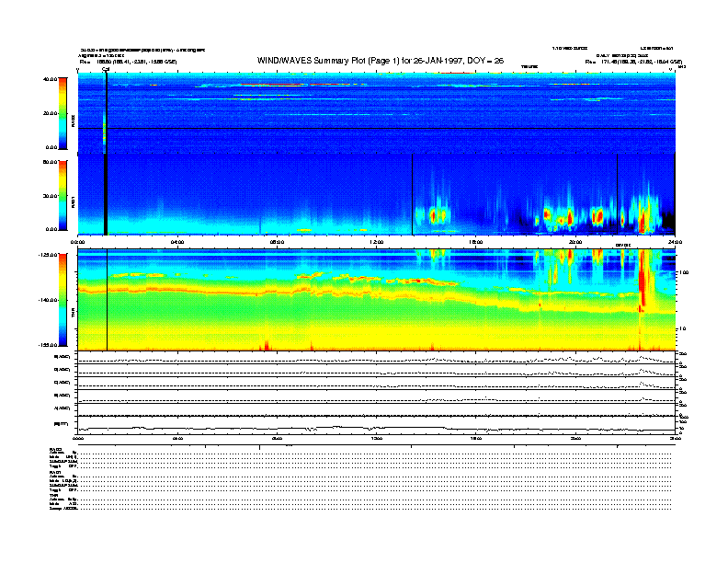Click the 00:00 label below the RAD1 panel
This screenshot has height=563, width=728.
[x=78, y=241]
